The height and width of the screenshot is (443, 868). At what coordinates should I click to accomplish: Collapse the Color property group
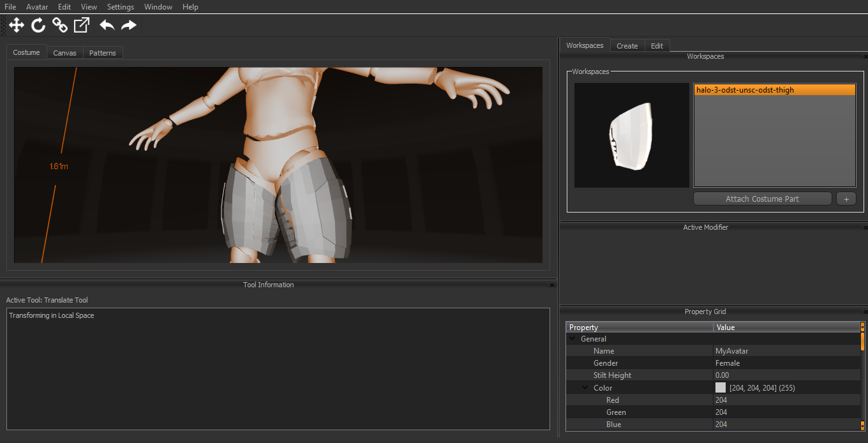click(x=585, y=387)
